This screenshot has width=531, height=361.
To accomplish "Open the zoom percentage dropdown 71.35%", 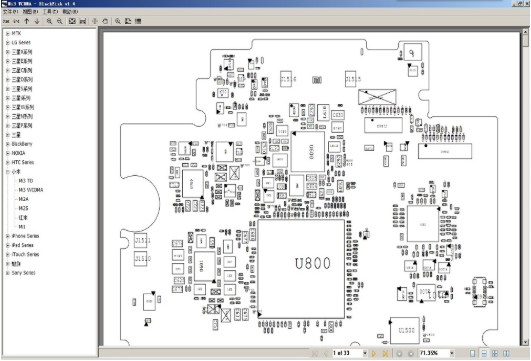I will coord(452,353).
